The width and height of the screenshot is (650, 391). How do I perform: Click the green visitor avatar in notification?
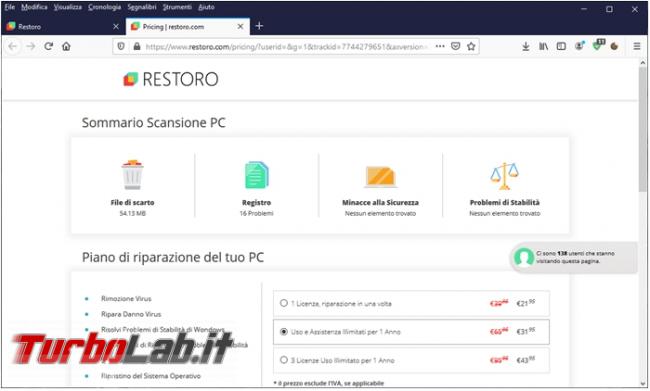(524, 257)
